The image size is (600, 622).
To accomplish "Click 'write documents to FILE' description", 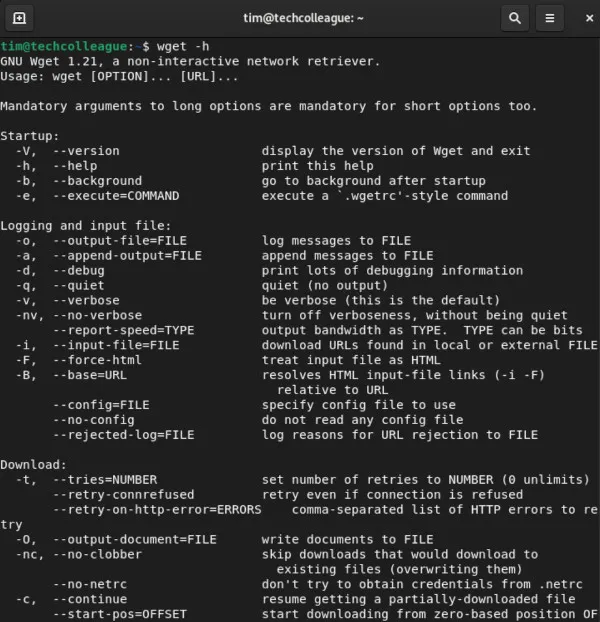I will pos(347,539).
